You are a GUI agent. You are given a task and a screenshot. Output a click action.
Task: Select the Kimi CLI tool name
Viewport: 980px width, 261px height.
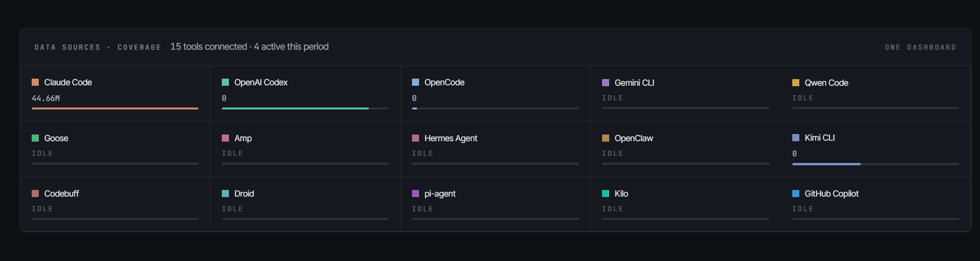click(x=820, y=138)
